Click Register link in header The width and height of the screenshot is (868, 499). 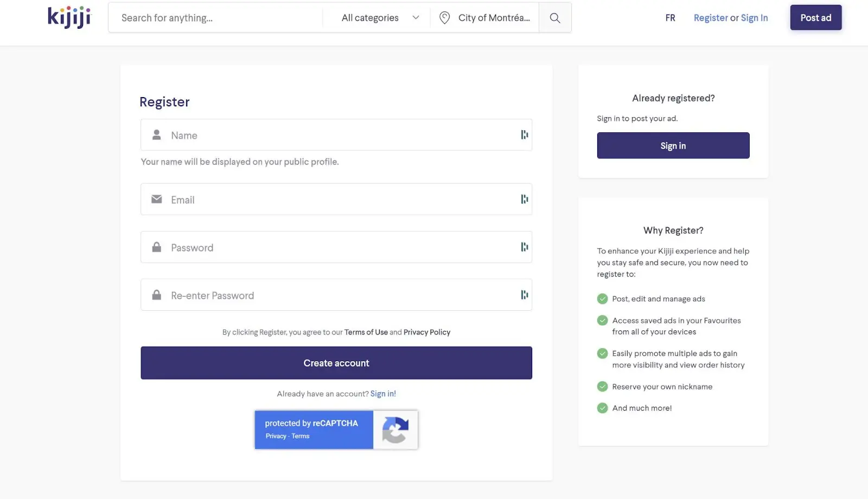point(711,18)
